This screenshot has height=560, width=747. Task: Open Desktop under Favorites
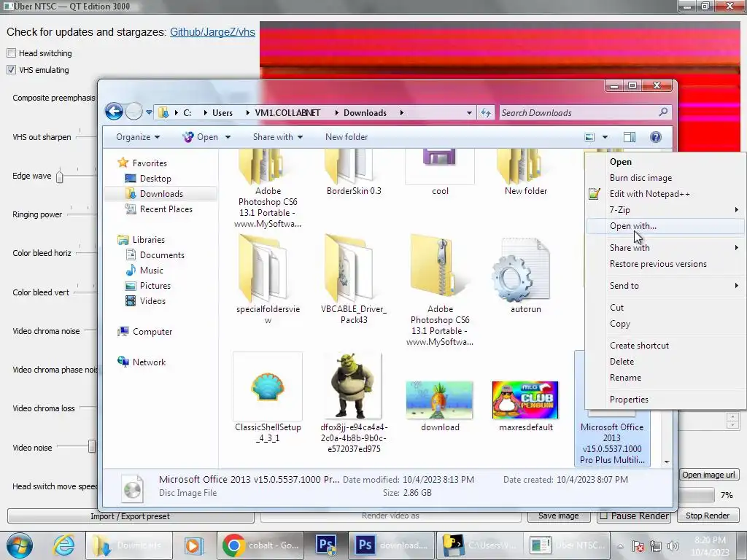(x=155, y=179)
